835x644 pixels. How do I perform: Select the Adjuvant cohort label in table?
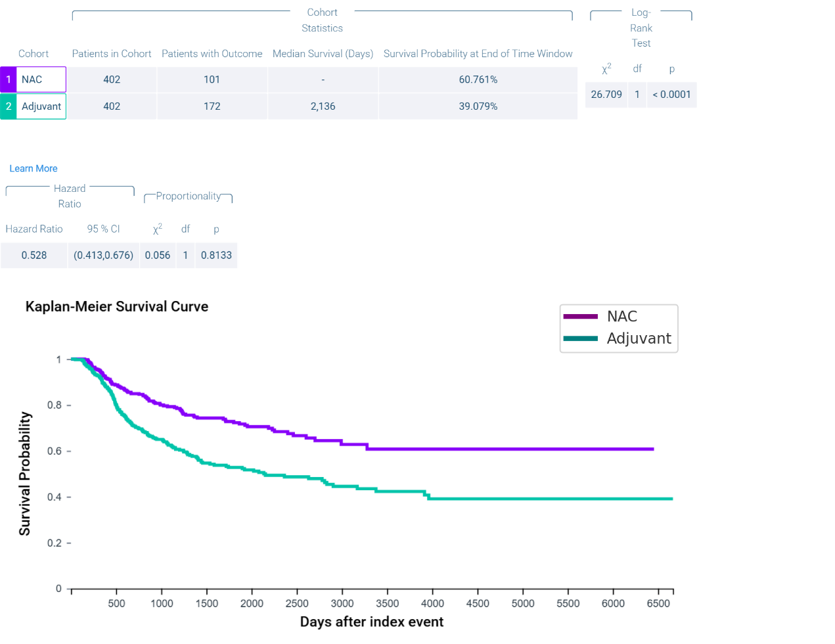[41, 106]
